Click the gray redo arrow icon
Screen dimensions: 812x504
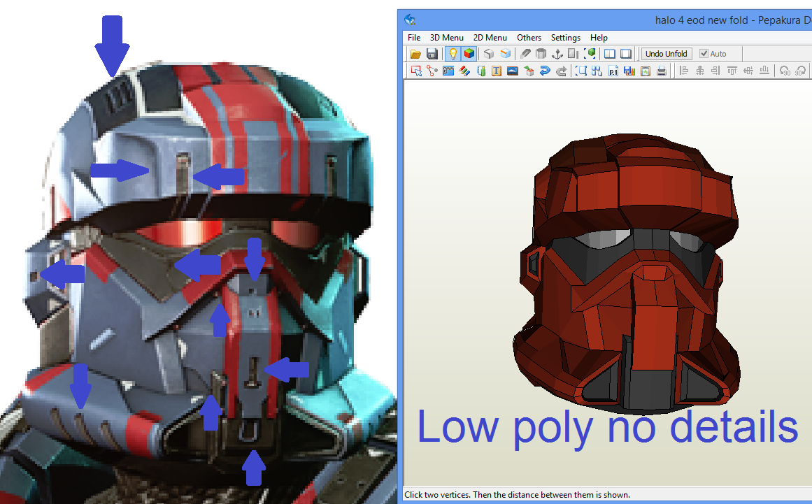point(561,71)
